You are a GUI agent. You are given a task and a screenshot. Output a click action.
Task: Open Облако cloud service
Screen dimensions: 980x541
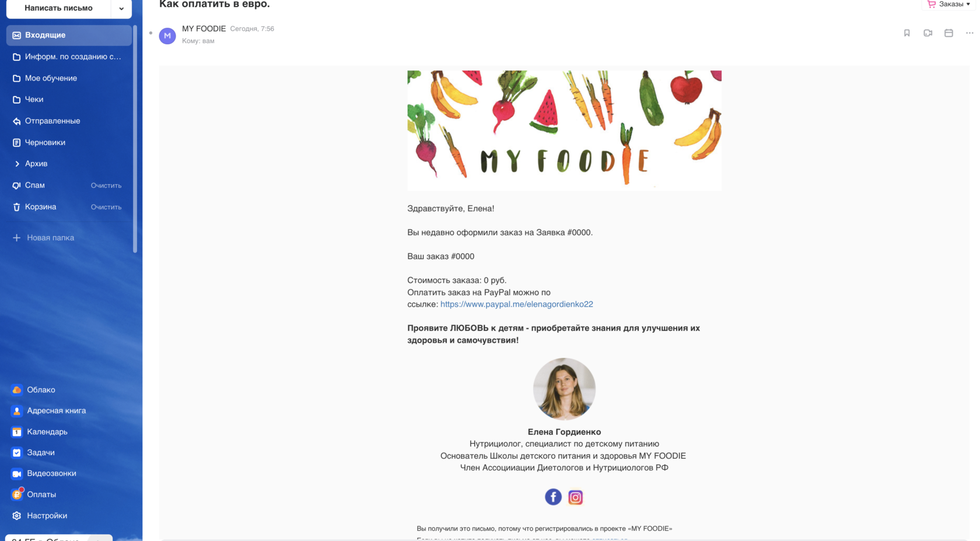point(41,389)
